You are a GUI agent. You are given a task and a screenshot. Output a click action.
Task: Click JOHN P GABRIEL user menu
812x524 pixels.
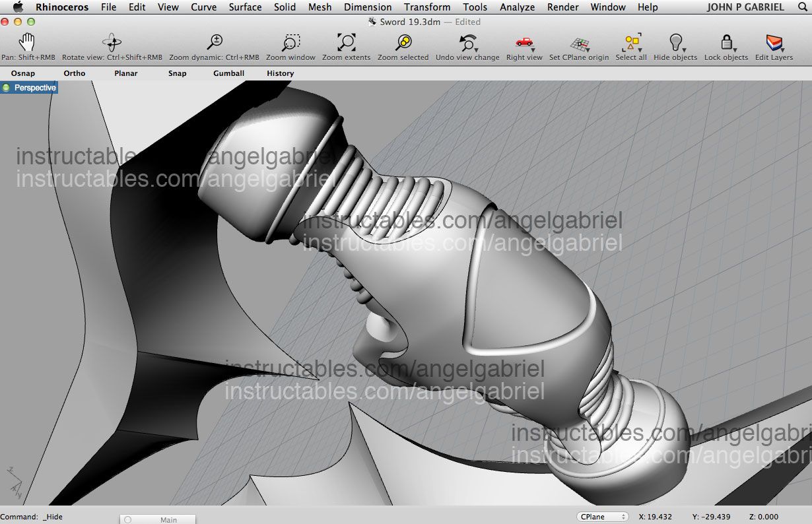(745, 7)
